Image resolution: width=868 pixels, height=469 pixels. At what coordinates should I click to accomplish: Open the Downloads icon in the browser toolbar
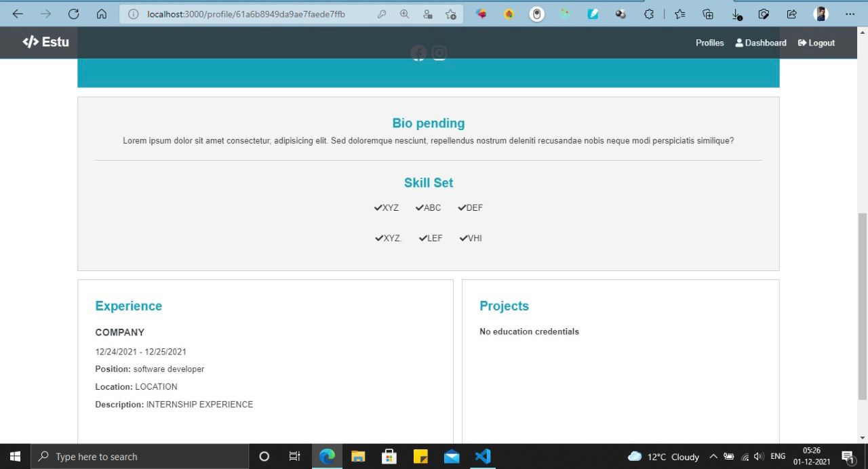(x=736, y=14)
